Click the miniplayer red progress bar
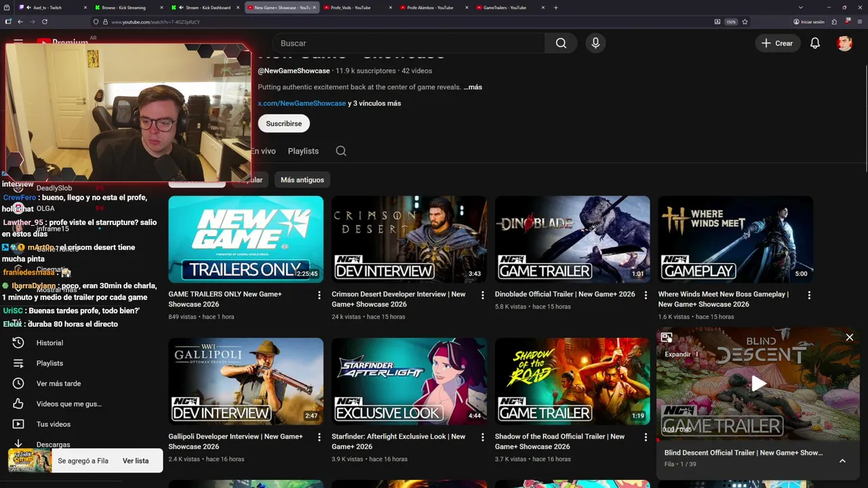This screenshot has width=868, height=488. (758, 441)
